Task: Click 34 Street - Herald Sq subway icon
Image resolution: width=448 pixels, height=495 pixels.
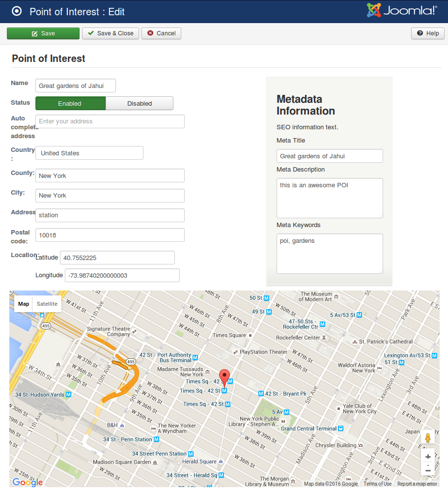Action: point(222,475)
